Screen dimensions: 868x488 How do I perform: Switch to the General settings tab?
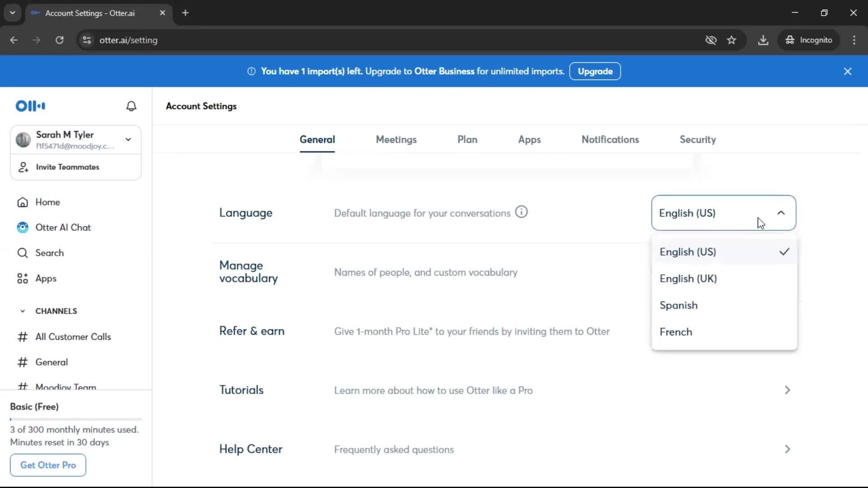pyautogui.click(x=317, y=140)
